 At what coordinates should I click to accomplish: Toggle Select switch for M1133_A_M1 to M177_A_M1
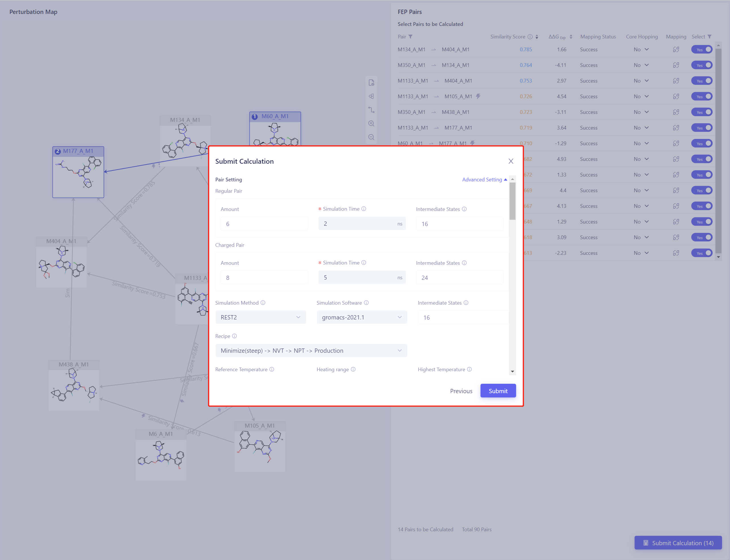coord(702,128)
